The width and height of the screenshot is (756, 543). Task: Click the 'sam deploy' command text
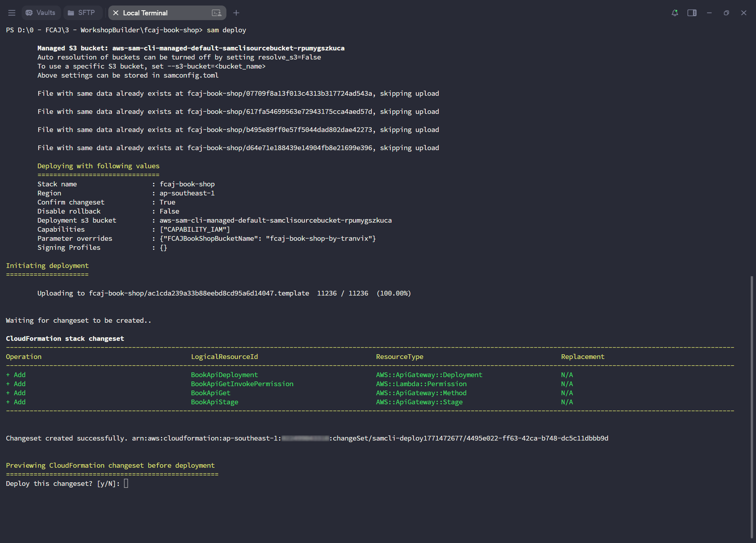click(x=226, y=30)
